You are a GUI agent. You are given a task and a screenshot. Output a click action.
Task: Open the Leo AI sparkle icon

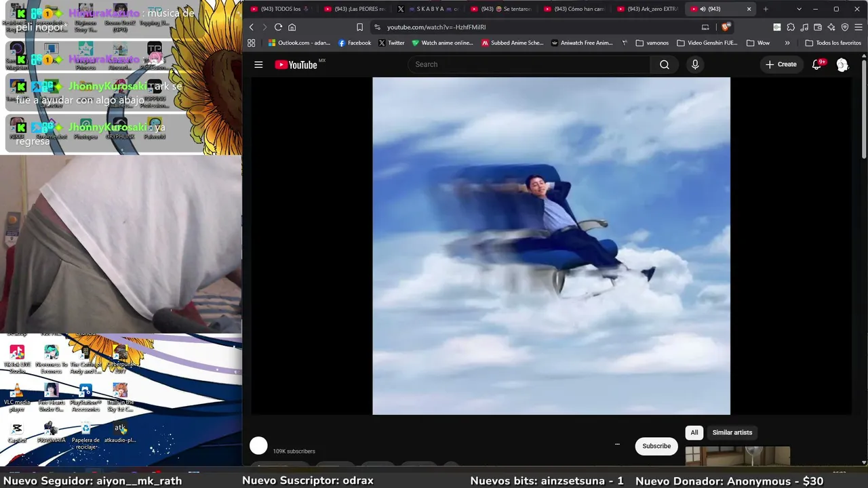click(831, 27)
